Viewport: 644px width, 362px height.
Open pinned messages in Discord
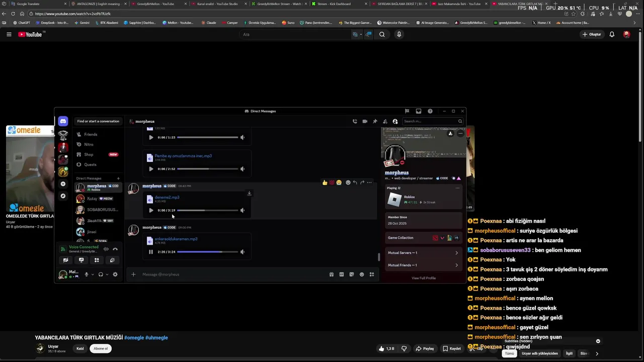[x=375, y=121]
